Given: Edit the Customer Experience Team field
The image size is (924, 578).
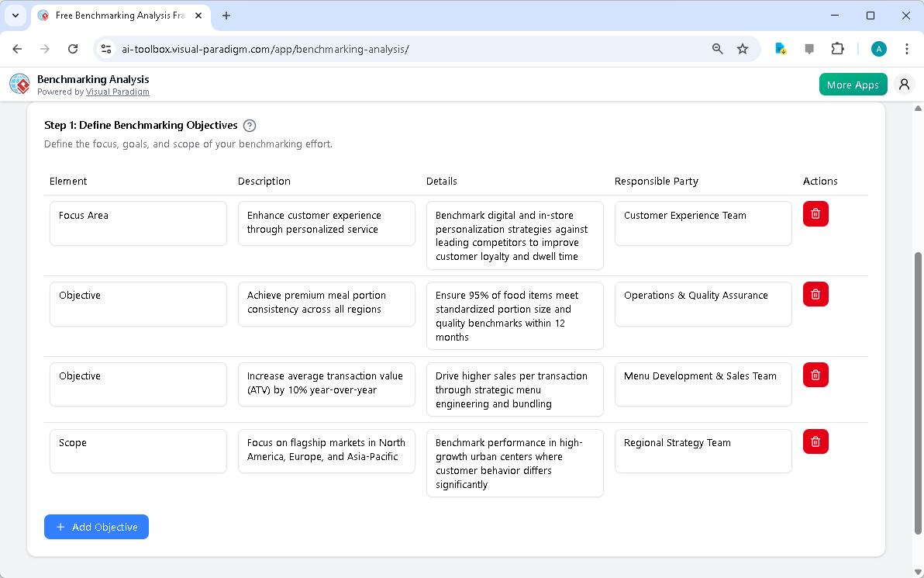Looking at the screenshot, I should pyautogui.click(x=702, y=223).
